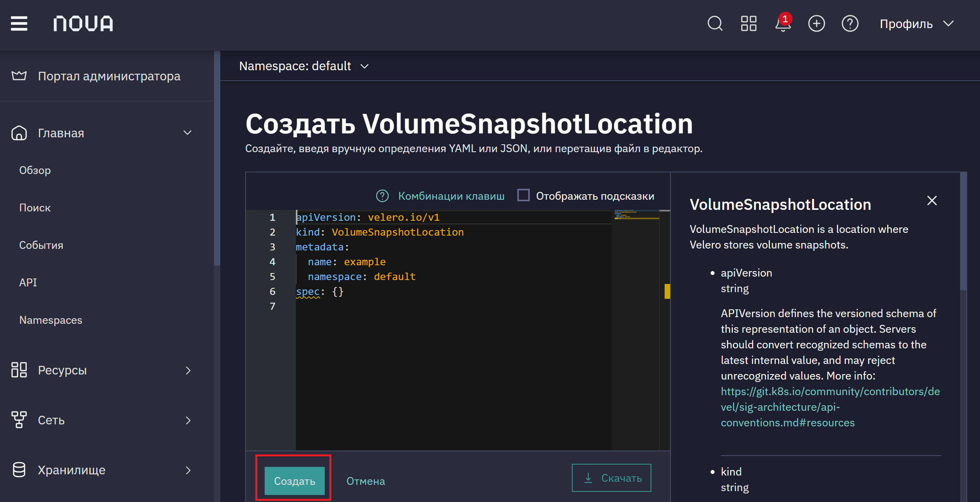Viewport: 980px width, 502px height.
Task: Enable the Отображать подсказки checkbox
Action: point(523,195)
